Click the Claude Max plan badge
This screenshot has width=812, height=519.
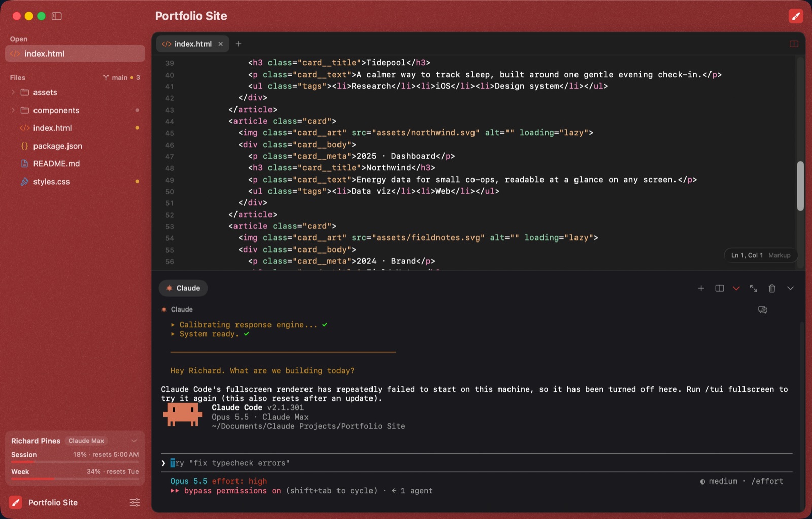(x=86, y=441)
